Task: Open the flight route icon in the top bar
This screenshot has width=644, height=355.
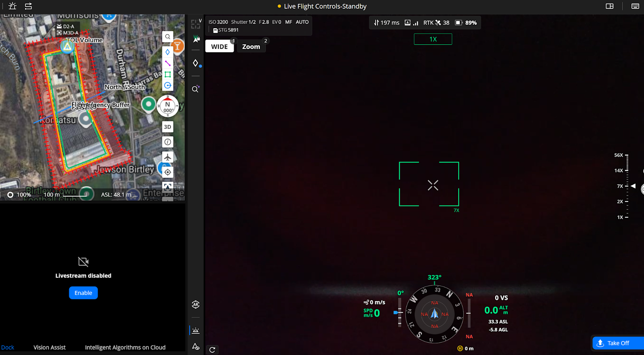Action: point(29,6)
